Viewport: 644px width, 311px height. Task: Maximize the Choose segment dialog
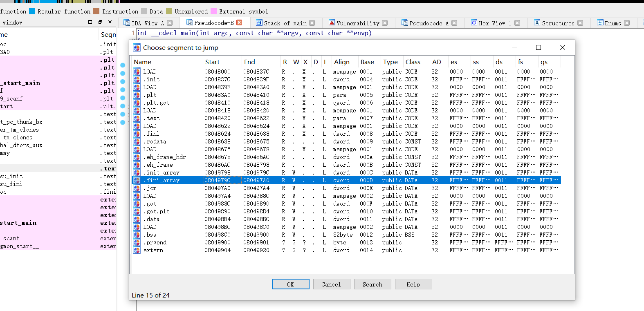click(x=539, y=47)
